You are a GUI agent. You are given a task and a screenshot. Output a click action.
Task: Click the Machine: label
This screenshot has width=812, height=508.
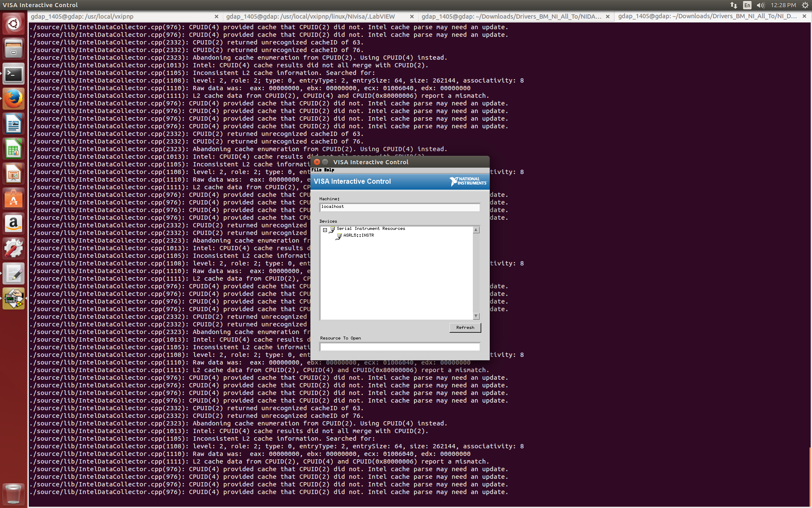tap(329, 199)
